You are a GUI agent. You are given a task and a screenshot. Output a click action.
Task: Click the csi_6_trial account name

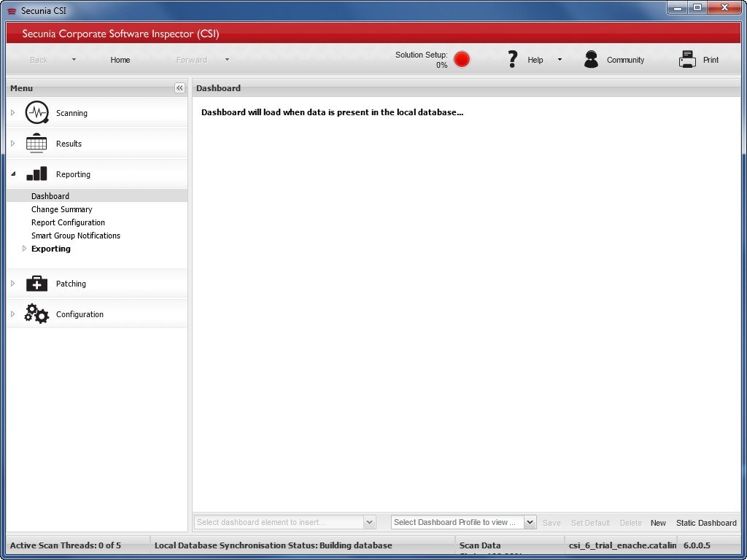pos(622,545)
